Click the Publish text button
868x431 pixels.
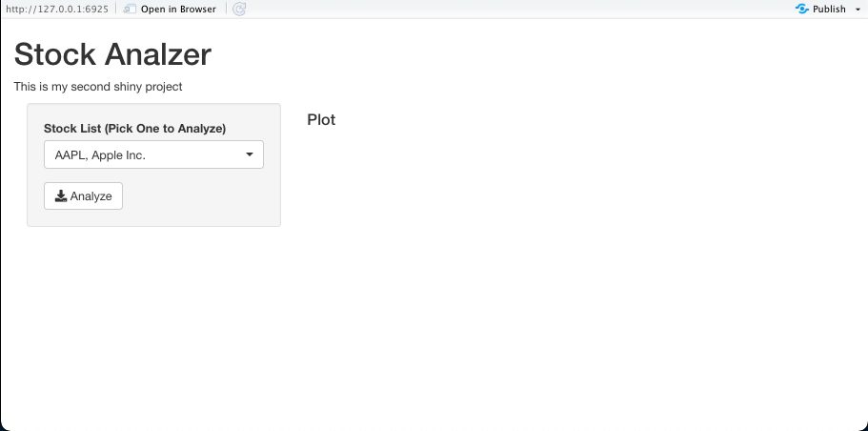click(x=829, y=9)
